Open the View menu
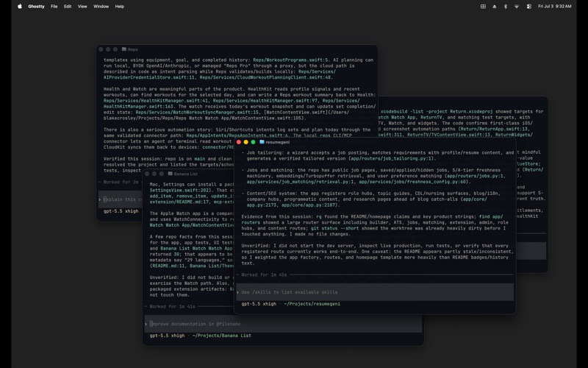The width and height of the screenshot is (588, 368). click(82, 7)
